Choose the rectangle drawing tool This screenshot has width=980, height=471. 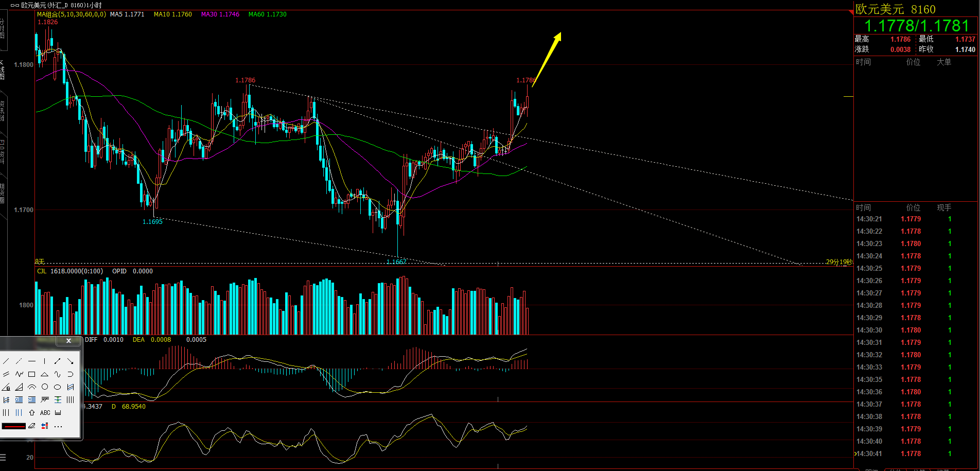coord(32,374)
